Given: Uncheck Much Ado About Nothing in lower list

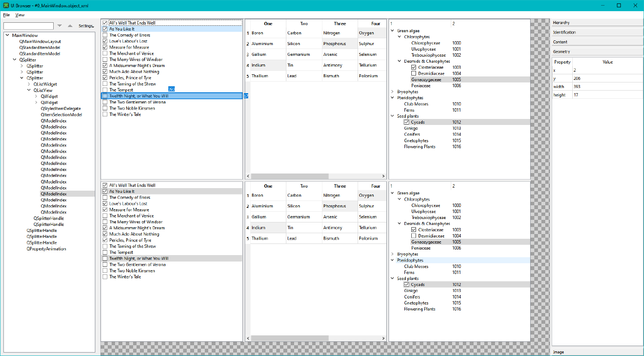Looking at the screenshot, I should click(105, 234).
